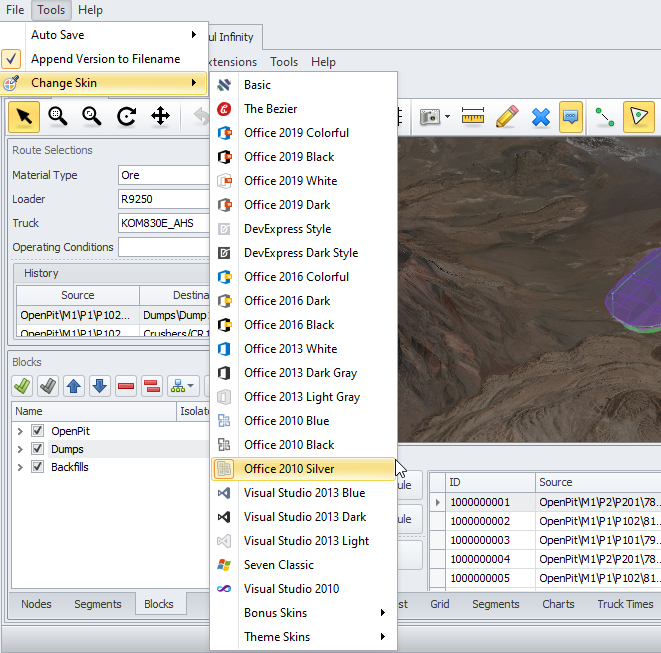661x653 pixels.
Task: Select the arrow pointer tool
Action: pyautogui.click(x=24, y=116)
